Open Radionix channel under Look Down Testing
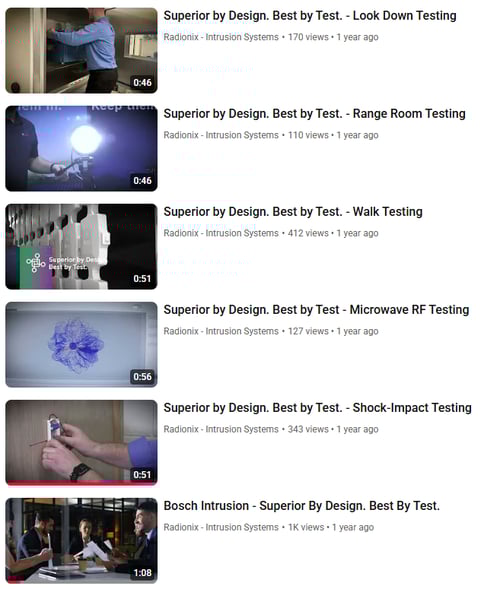The width and height of the screenshot is (500, 589). 221,37
